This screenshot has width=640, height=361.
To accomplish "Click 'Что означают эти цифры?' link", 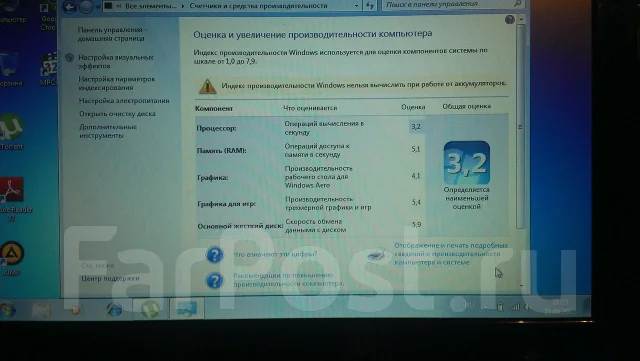I will [x=275, y=254].
